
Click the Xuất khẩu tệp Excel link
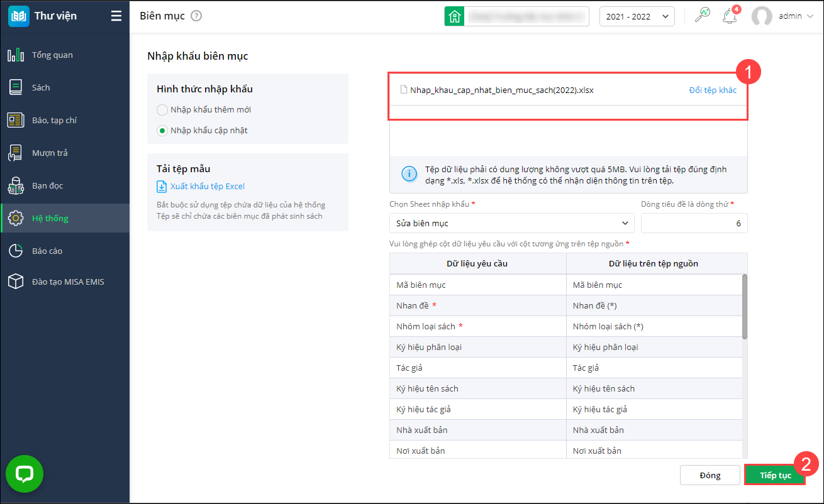pyautogui.click(x=208, y=186)
